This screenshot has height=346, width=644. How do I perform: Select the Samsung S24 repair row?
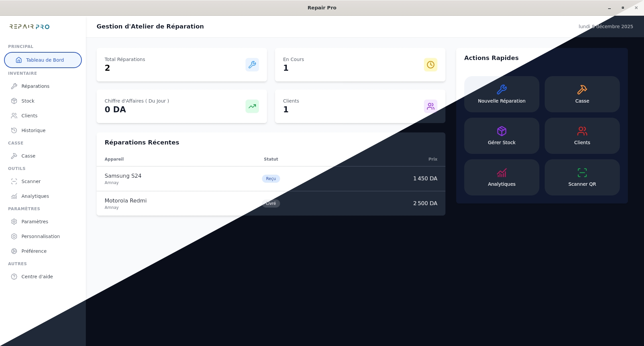point(201,178)
